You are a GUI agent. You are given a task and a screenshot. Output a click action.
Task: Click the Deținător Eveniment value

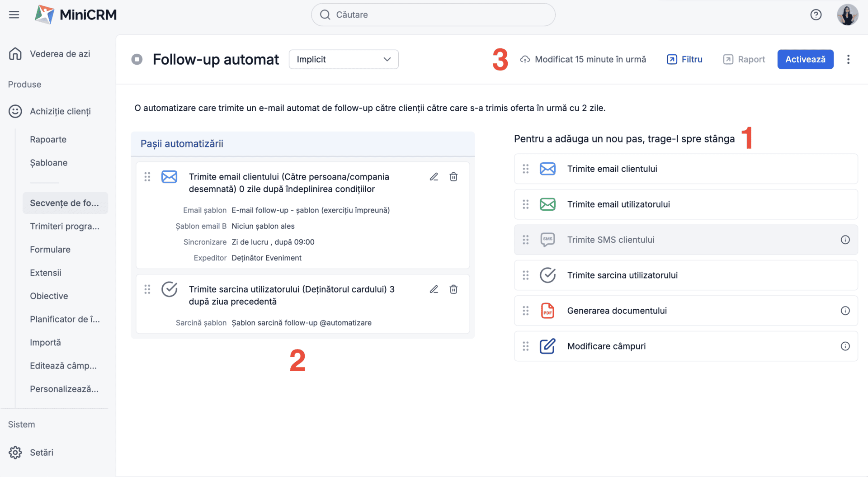coord(266,258)
